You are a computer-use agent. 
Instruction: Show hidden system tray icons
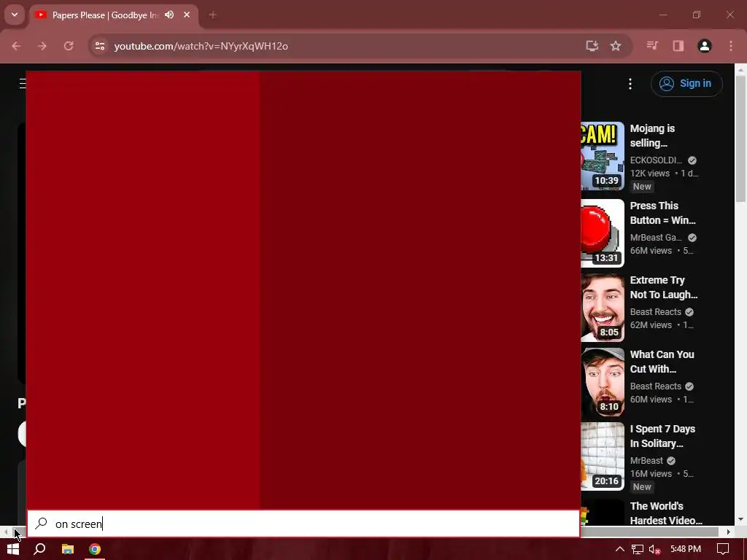click(x=619, y=549)
